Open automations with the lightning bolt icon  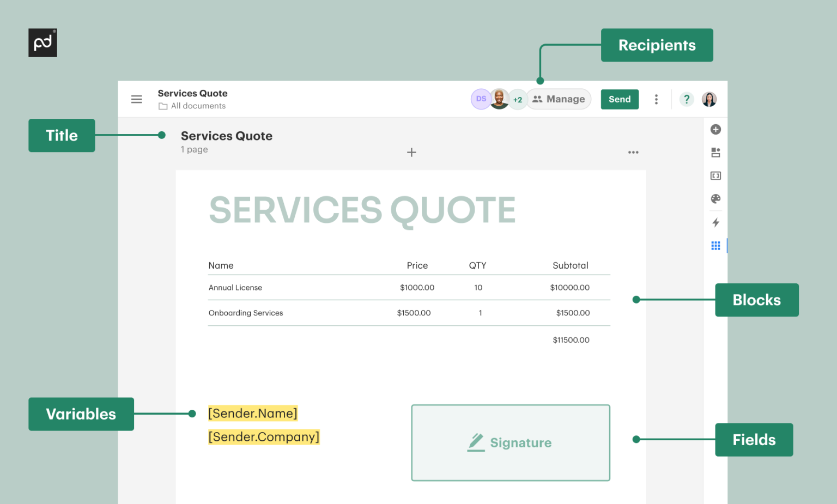[715, 222]
